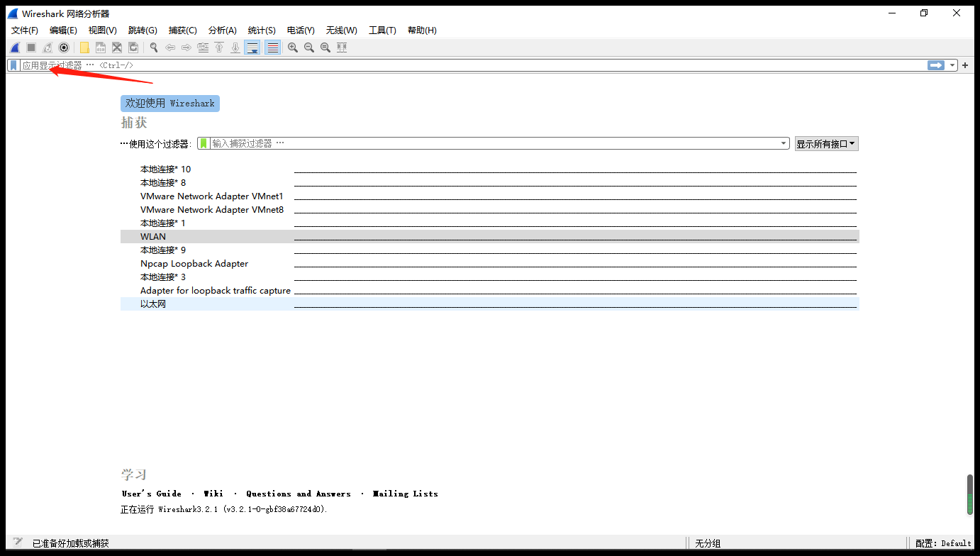This screenshot has height=556, width=980.
Task: Click the Find packet magnifier icon
Action: 153,48
